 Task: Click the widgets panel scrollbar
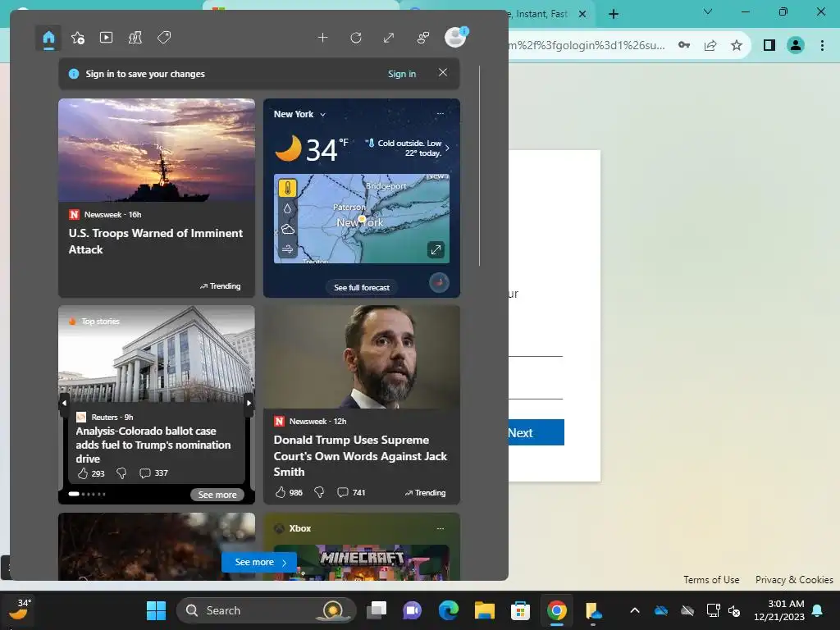tap(479, 166)
